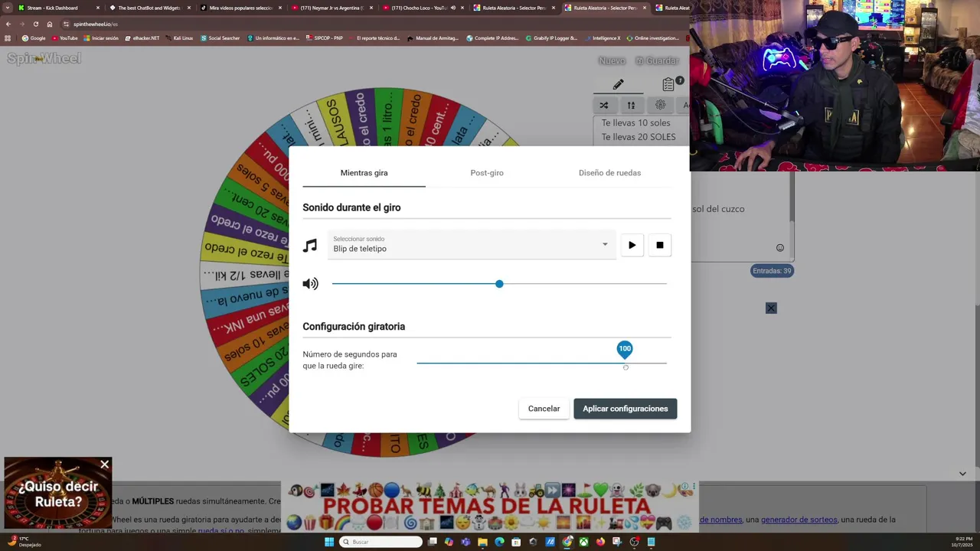Mute the Chocho Loco tab audio icon
980x551 pixels.
452,8
